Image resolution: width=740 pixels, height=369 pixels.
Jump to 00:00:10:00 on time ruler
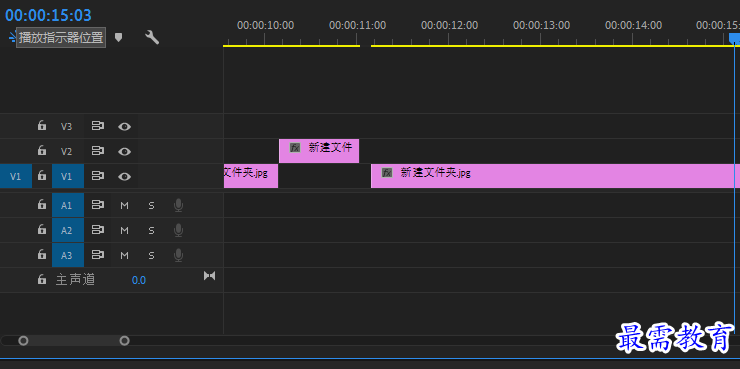(265, 25)
